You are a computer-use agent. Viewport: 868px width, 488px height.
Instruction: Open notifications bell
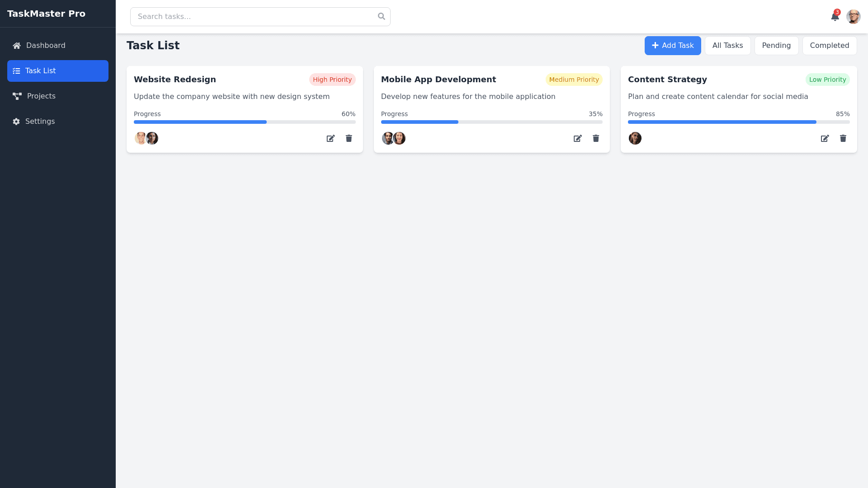tap(835, 17)
